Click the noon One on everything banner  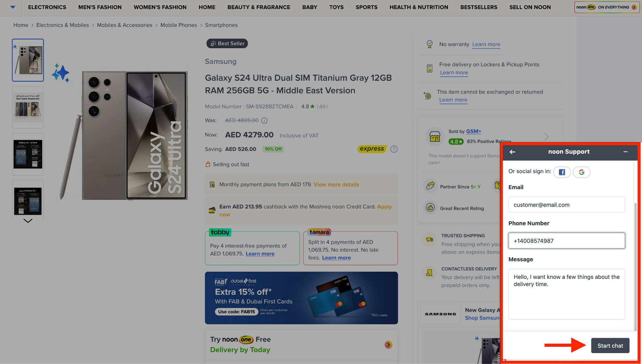click(607, 7)
